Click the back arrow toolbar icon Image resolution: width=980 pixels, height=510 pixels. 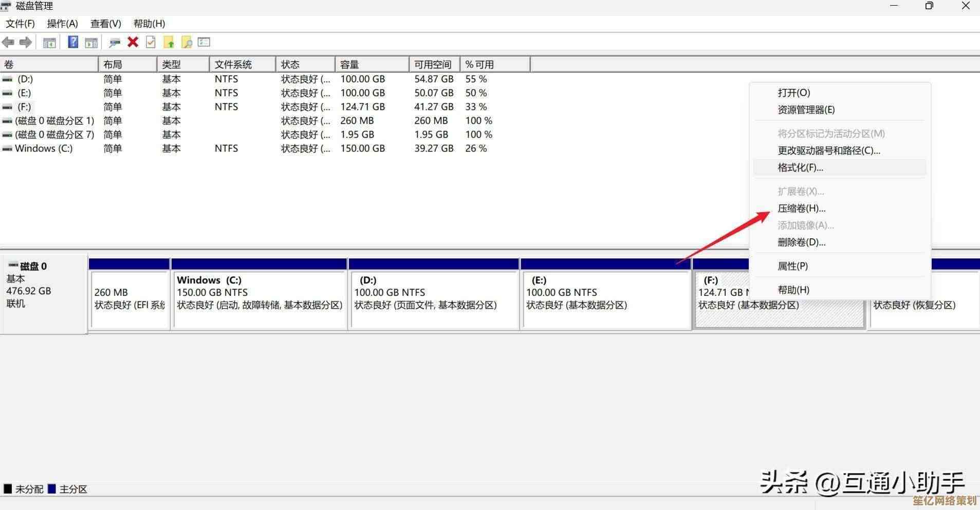point(8,42)
